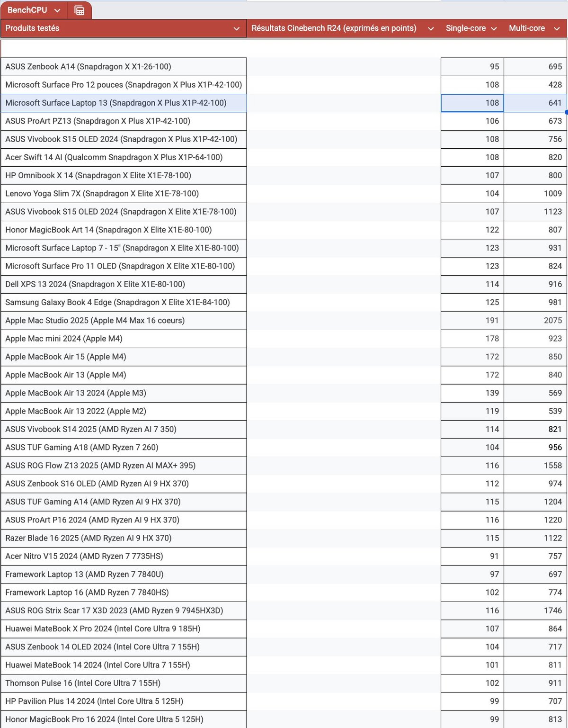The height and width of the screenshot is (728, 568).
Task: Open the Résultats Cinebench R24 column dropdown
Action: point(431,28)
